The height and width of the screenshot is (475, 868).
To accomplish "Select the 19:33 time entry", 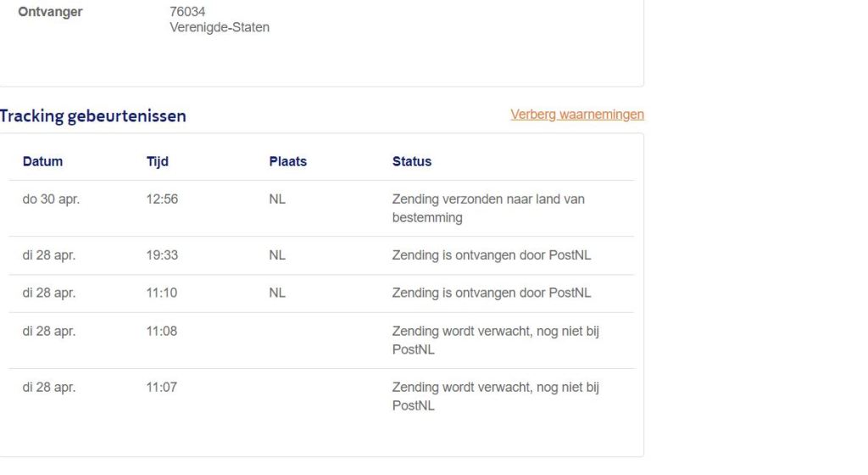I will click(162, 255).
